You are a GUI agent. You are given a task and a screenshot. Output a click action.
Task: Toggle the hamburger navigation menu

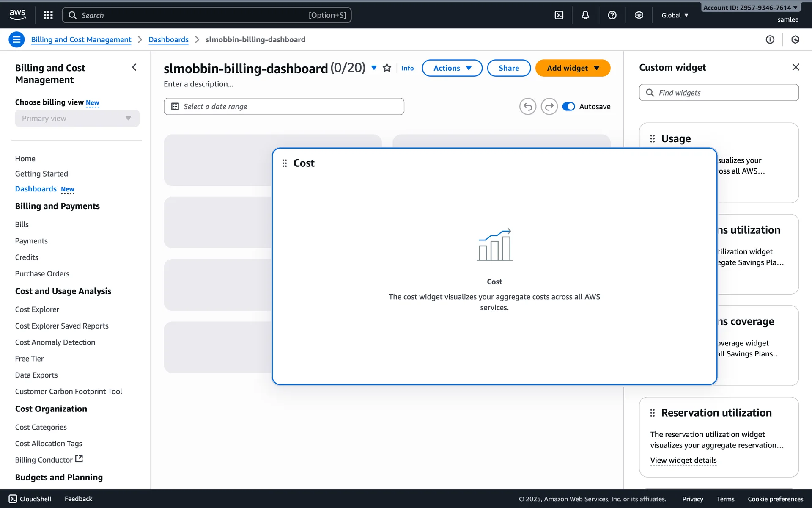pyautogui.click(x=16, y=39)
